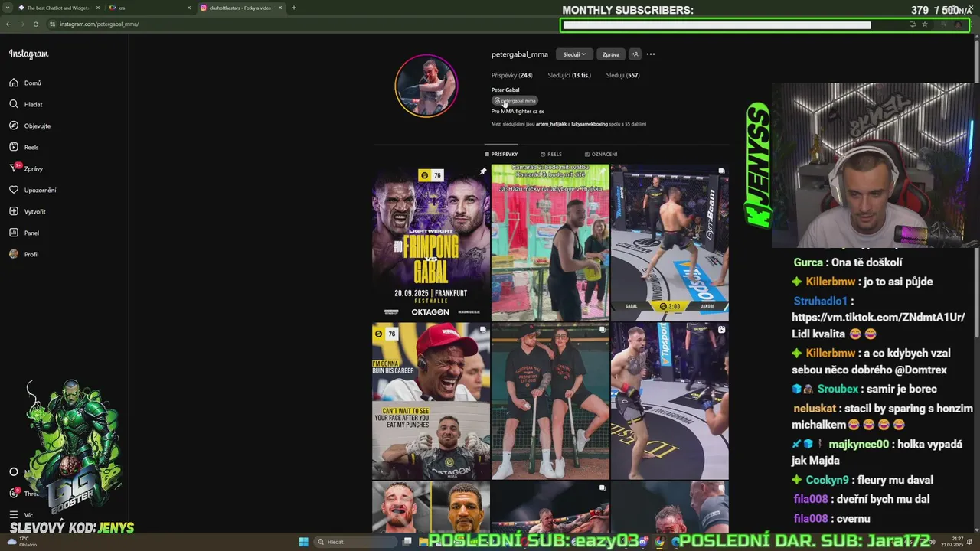Open the Instagram logo home link
Screen dimensions: 980x551
[28, 54]
